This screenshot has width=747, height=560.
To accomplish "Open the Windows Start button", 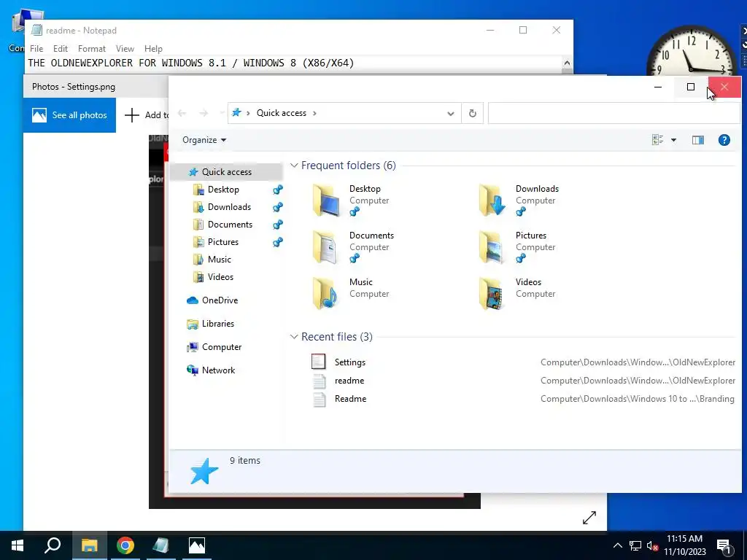I will point(18,545).
